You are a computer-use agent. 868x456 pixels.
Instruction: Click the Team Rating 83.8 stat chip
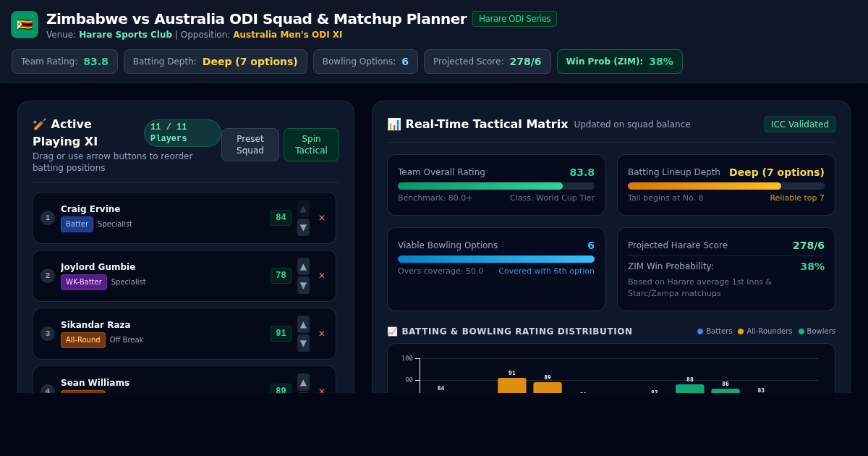point(64,62)
